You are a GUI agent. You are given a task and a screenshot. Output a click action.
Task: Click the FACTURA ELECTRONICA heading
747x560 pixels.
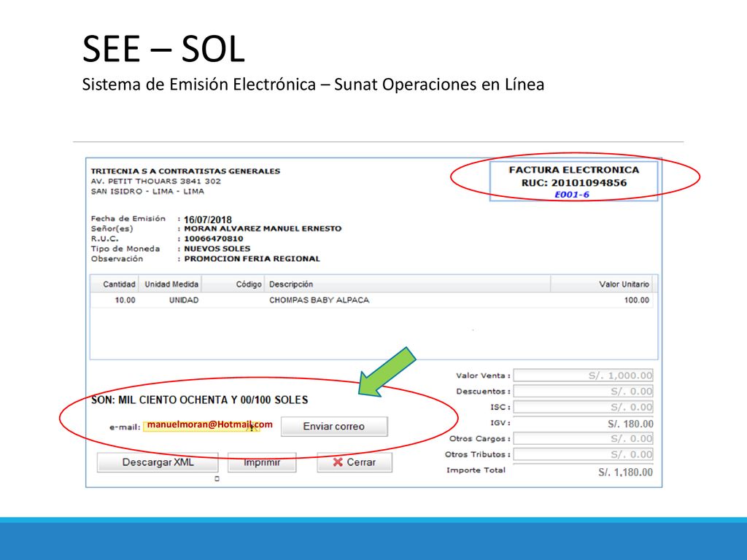[x=574, y=170]
